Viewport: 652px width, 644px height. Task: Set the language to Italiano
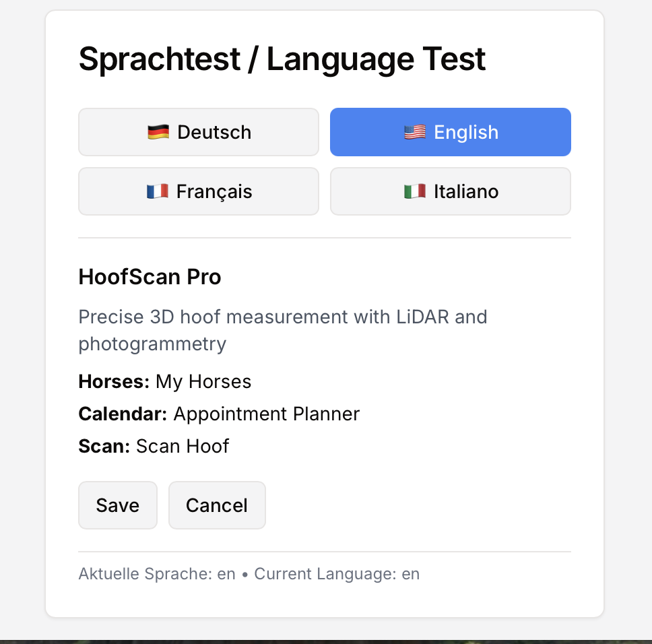[x=450, y=191]
